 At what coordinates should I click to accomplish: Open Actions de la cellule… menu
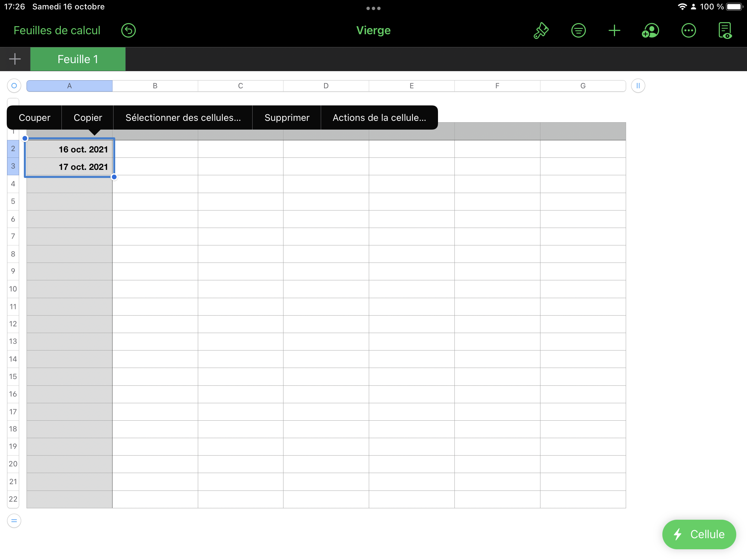(x=379, y=118)
